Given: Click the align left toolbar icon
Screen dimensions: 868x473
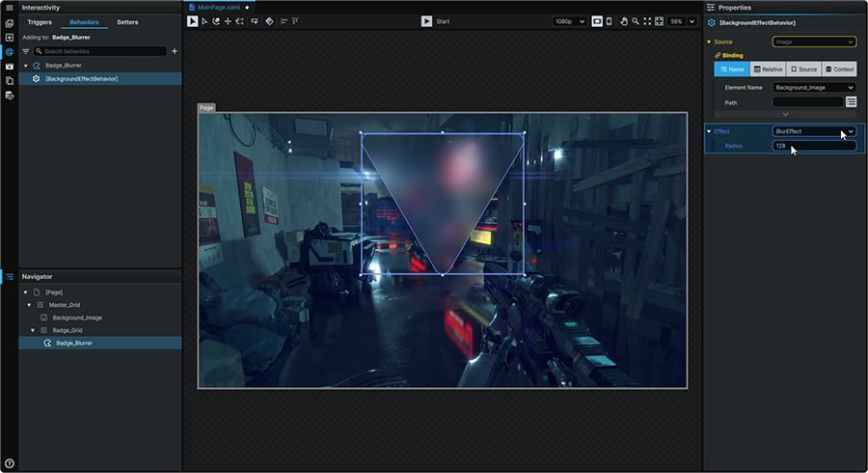Looking at the screenshot, I should click(284, 21).
